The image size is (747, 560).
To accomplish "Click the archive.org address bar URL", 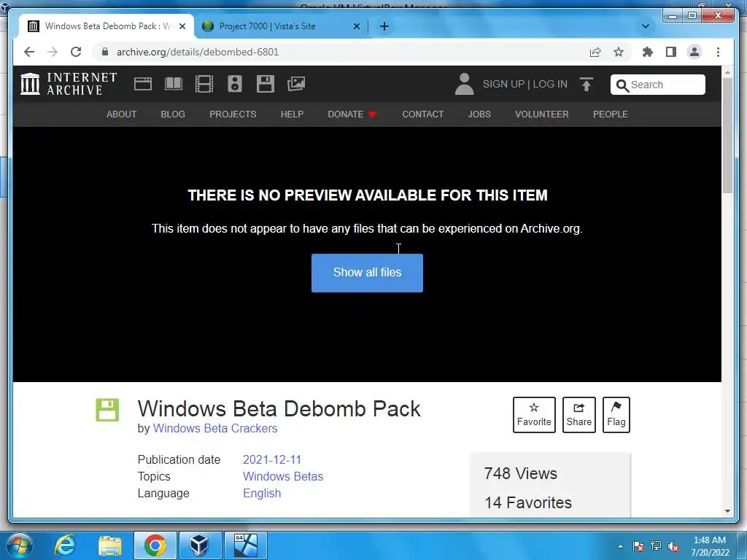I will 198,52.
